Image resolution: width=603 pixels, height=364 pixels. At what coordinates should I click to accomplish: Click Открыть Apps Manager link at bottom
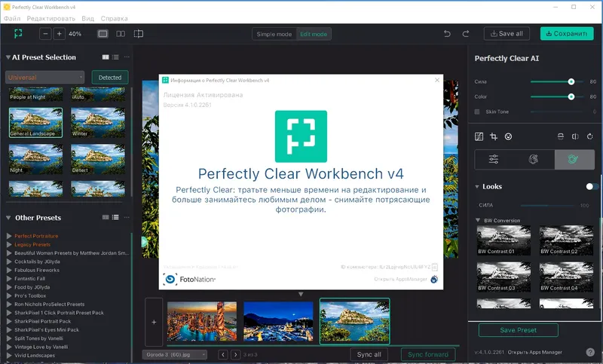click(x=535, y=352)
